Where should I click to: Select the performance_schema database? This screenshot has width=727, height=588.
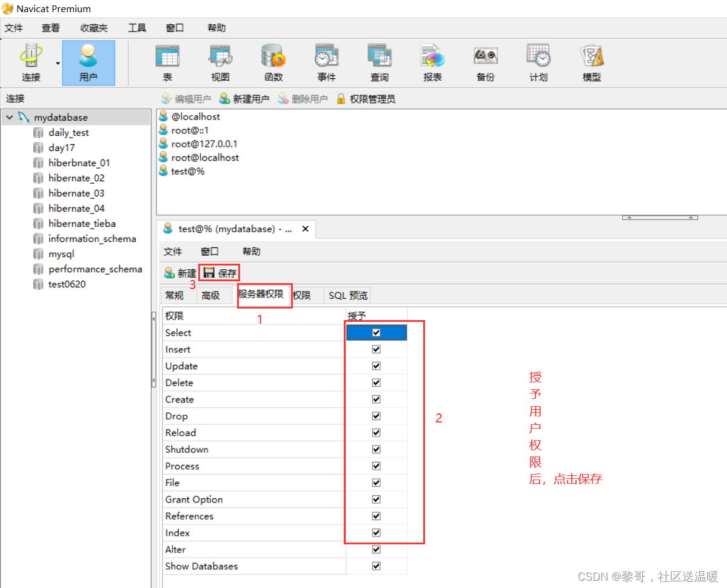95,269
